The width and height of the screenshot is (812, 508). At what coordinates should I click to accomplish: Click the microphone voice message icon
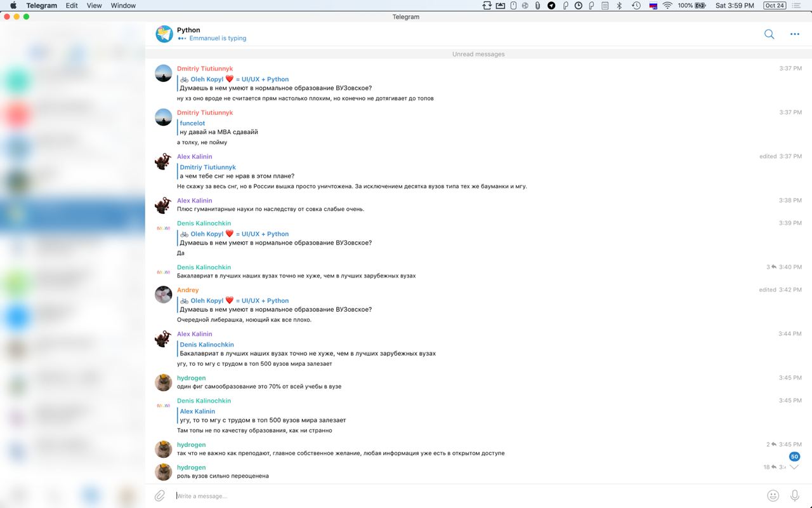pos(795,495)
